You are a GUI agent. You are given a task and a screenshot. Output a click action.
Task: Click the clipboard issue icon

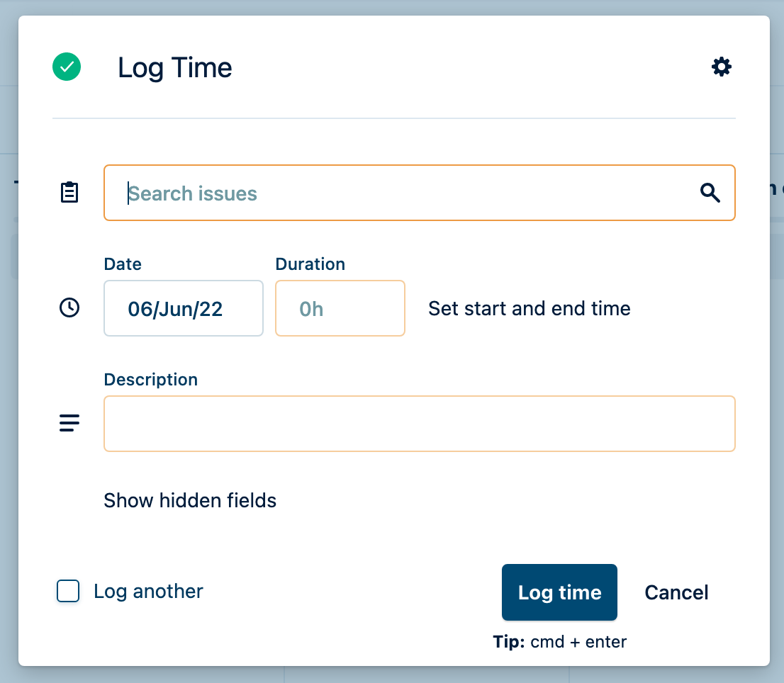69,193
